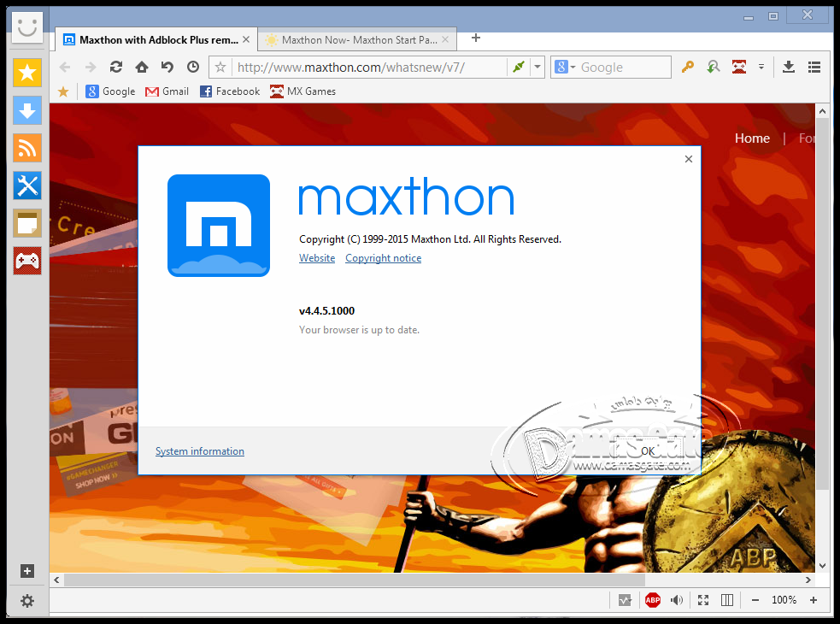Mute sound with status bar speaker icon
This screenshot has width=840, height=624.
click(677, 600)
